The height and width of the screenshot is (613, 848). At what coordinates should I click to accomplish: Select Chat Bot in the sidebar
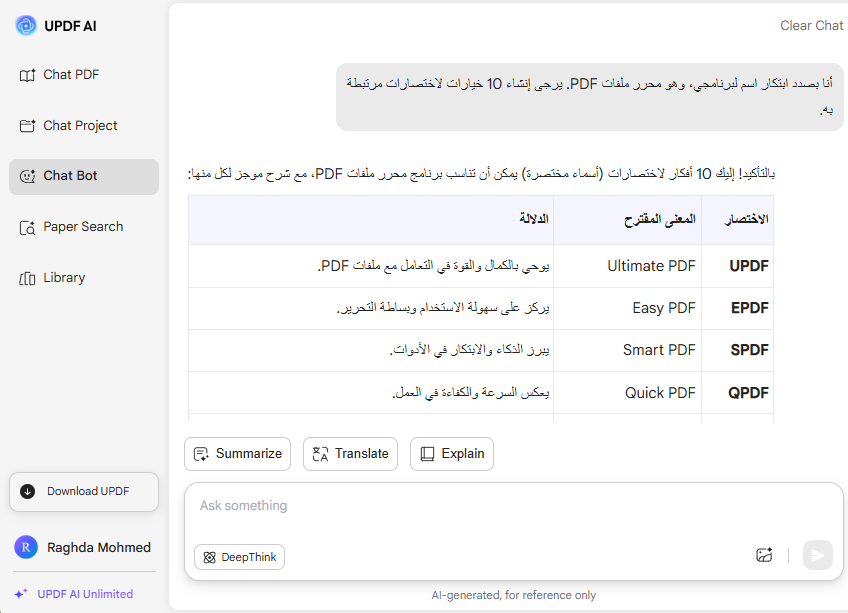tap(84, 176)
